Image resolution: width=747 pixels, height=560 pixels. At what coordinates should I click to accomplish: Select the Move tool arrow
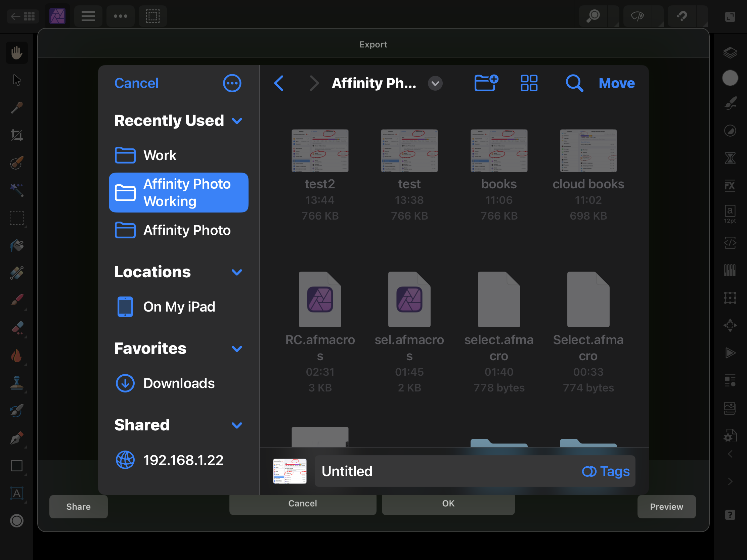(16, 80)
